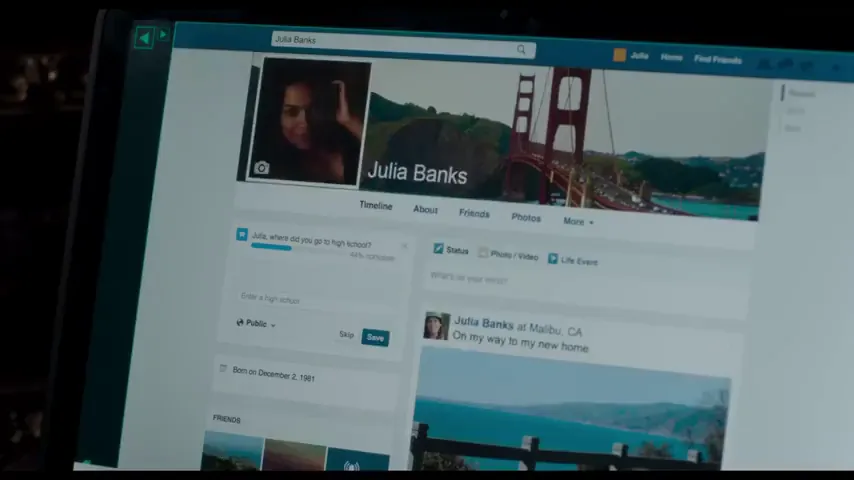Click the Julia Banks name on cover
Viewport: 854px width, 480px height.
pyautogui.click(x=417, y=173)
